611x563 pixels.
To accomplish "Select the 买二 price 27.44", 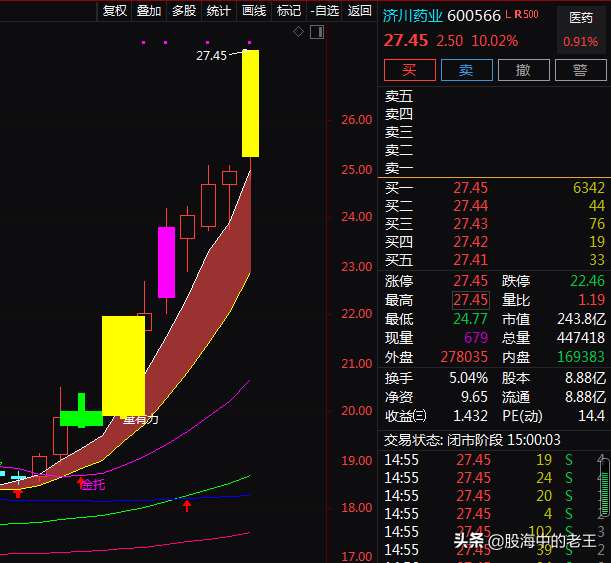I will tap(470, 206).
